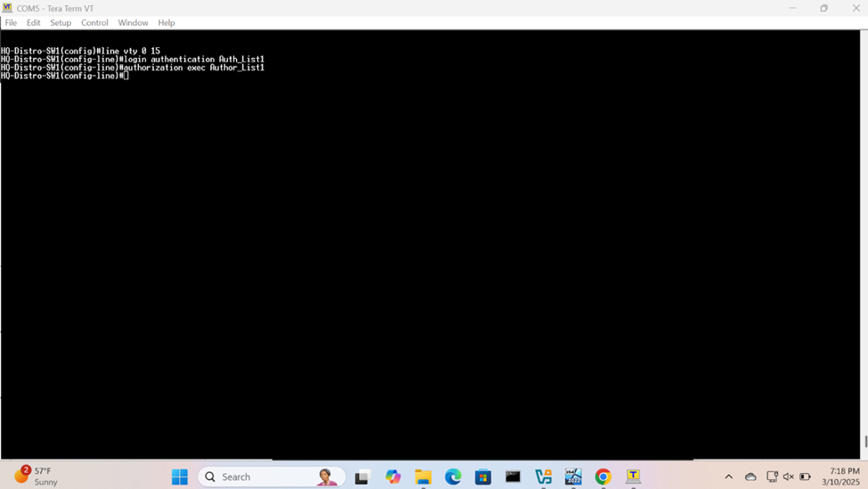Open Microsoft Edge from the taskbar
This screenshot has width=868, height=489.
(453, 477)
